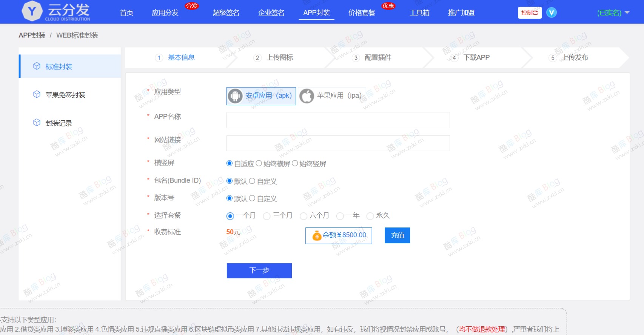Click the WEB标准封装 breadcrumb
Viewport: 644px width, 335px height.
click(x=77, y=35)
